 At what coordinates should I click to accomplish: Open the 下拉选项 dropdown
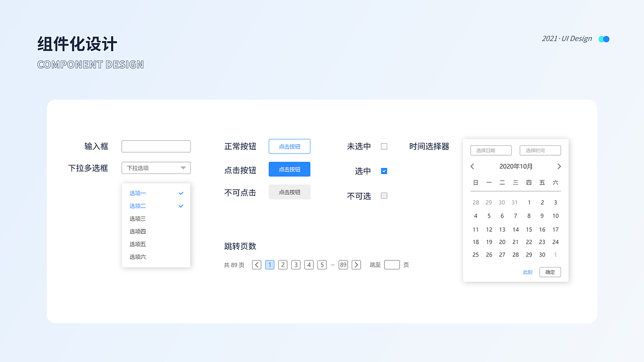click(156, 168)
